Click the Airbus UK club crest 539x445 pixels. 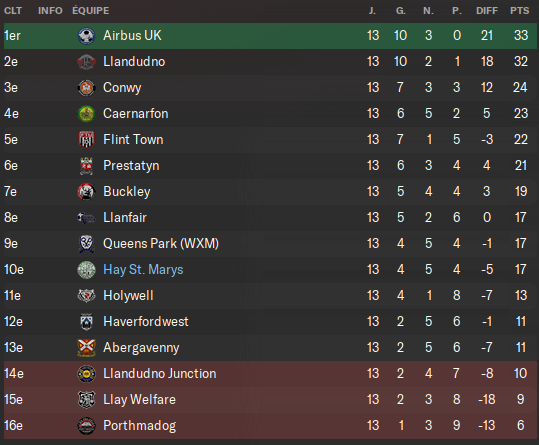[86, 36]
